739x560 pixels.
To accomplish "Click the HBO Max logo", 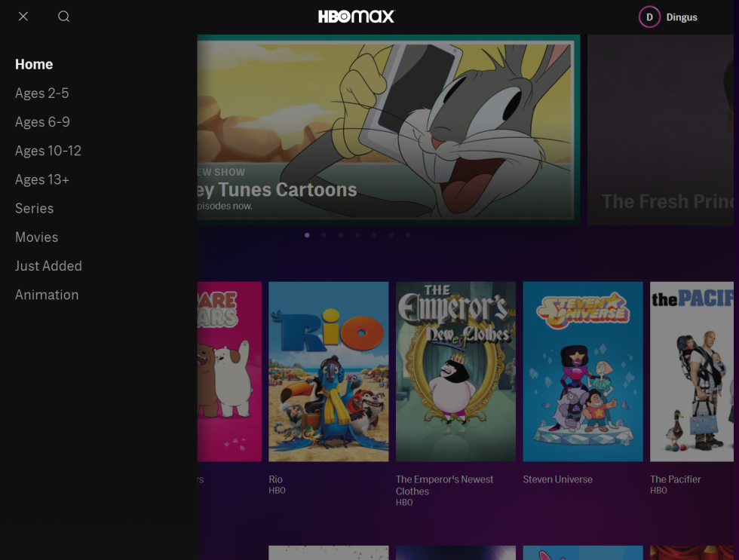I will (354, 16).
